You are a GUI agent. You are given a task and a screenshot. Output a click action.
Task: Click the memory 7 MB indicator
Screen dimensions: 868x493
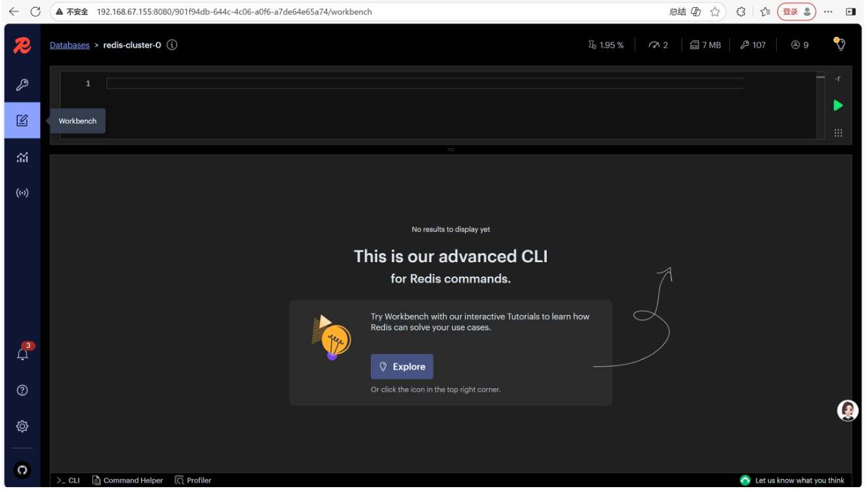[x=706, y=45]
